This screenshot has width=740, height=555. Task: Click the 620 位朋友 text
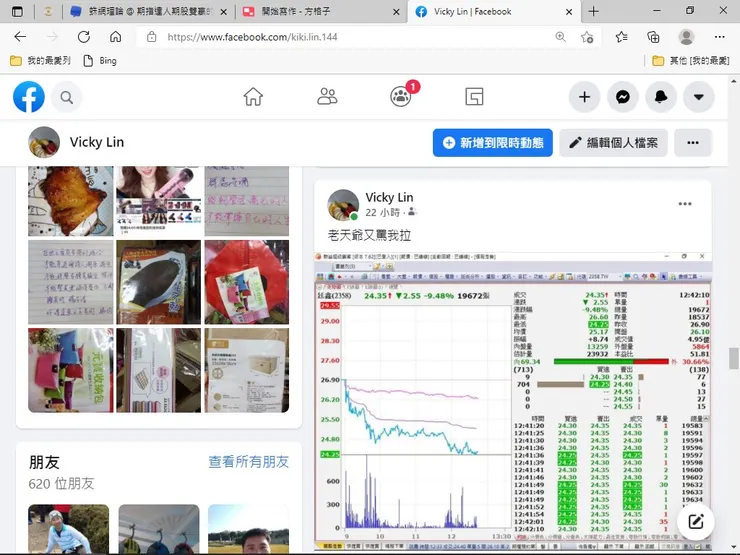(x=61, y=484)
